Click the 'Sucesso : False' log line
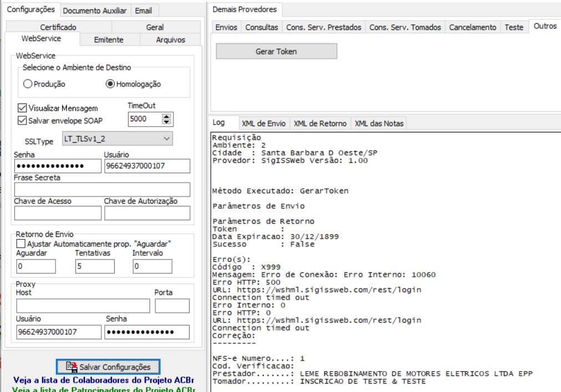561x392 pixels. (x=263, y=244)
